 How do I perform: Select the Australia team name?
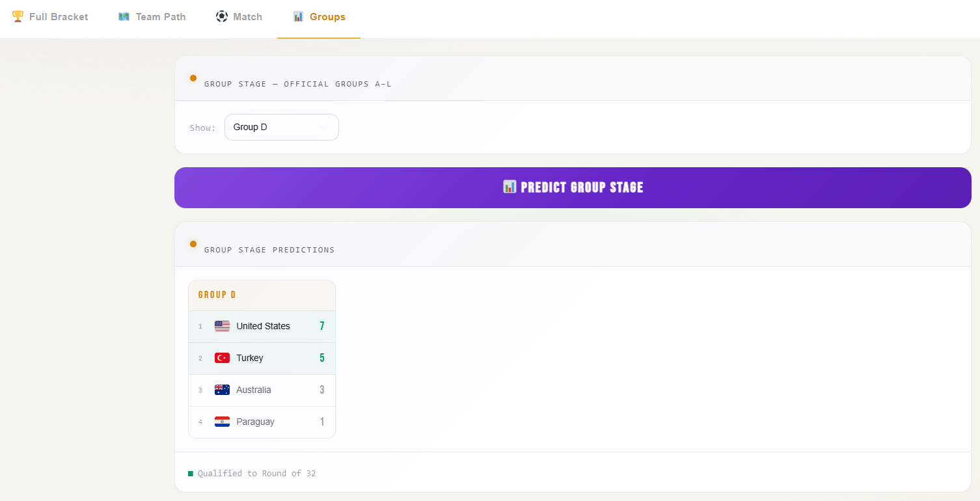(x=254, y=390)
